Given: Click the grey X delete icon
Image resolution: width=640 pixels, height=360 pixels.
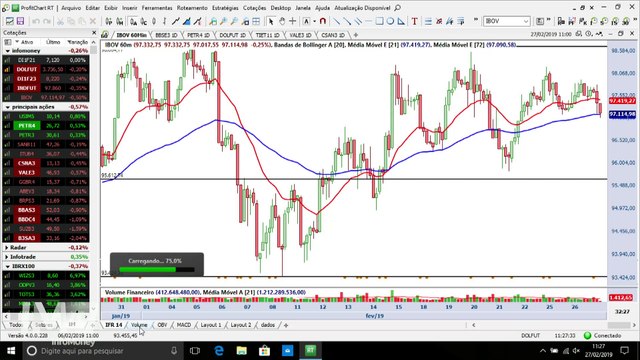Looking at the screenshot, I should [93, 21].
